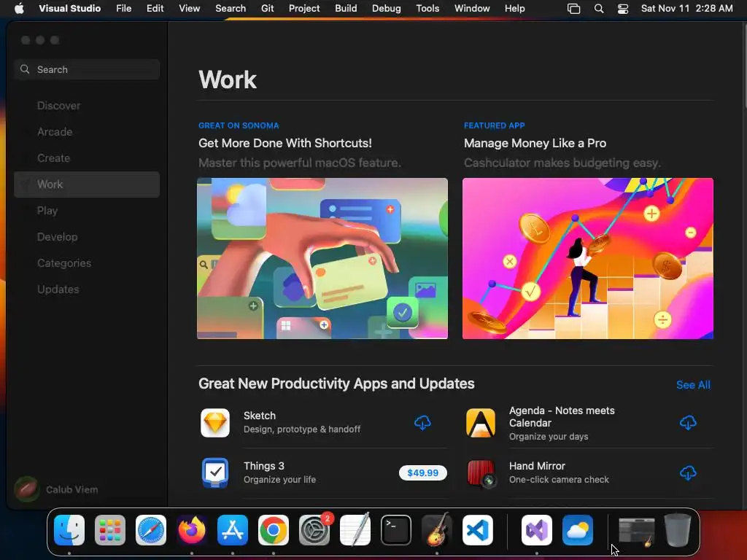Open Control Center in the menu bar
The height and width of the screenshot is (560, 747).
click(x=623, y=9)
